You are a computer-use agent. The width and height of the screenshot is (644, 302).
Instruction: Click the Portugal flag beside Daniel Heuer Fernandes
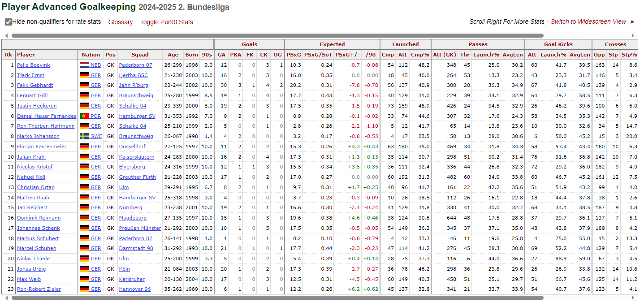pyautogui.click(x=84, y=116)
